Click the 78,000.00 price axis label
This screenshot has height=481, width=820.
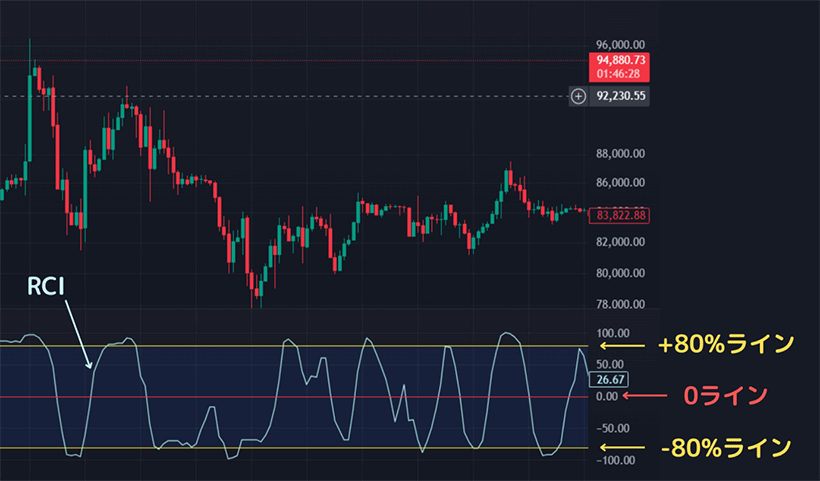click(620, 305)
